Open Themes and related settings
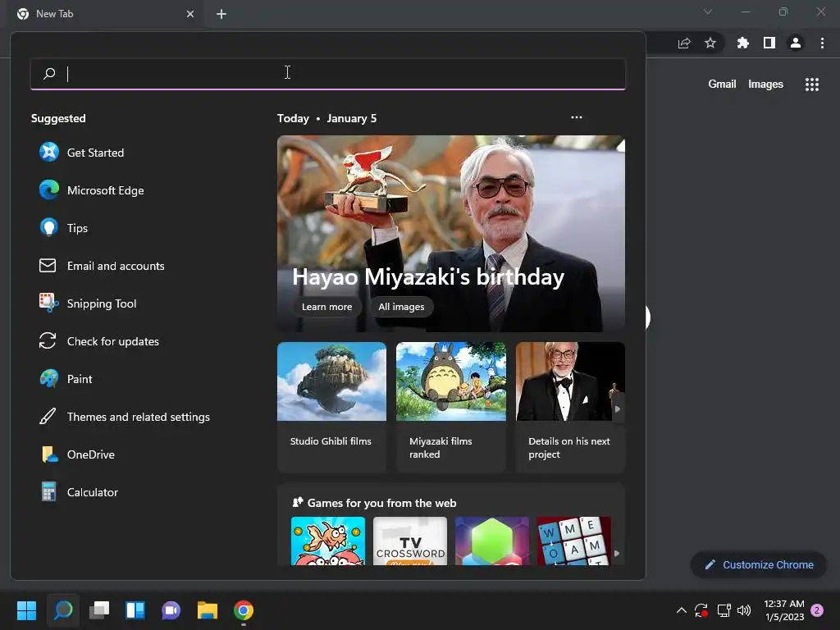The image size is (840, 630). pos(125,417)
